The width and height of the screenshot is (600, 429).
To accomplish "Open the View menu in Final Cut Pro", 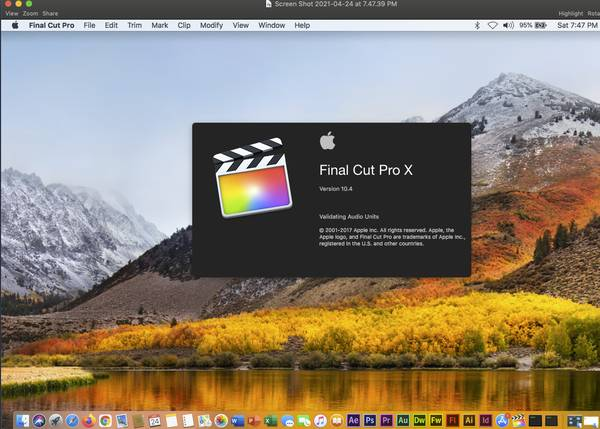I will pyautogui.click(x=240, y=25).
